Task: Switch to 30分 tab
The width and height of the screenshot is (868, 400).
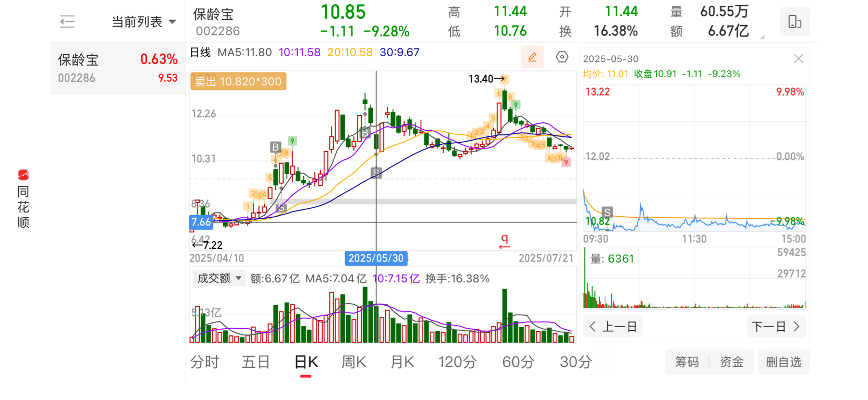Action: point(576,362)
